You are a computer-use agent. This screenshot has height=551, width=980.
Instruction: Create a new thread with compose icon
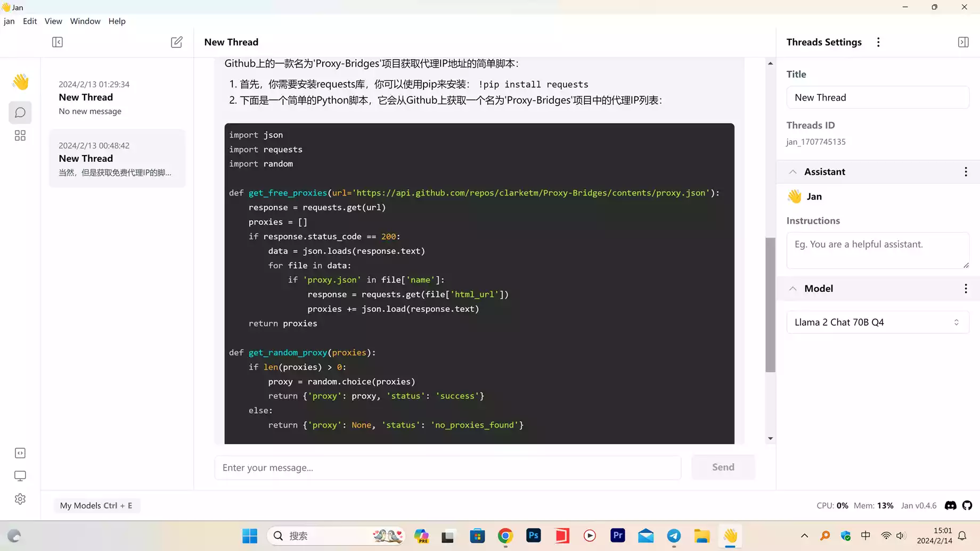[176, 42]
